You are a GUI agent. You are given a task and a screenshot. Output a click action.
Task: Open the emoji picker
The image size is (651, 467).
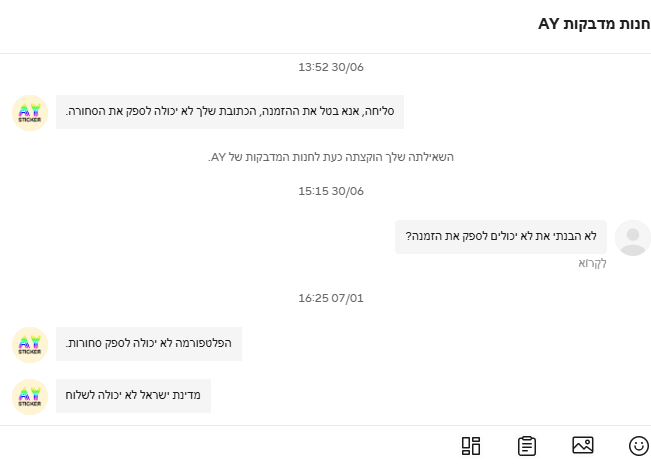click(638, 446)
